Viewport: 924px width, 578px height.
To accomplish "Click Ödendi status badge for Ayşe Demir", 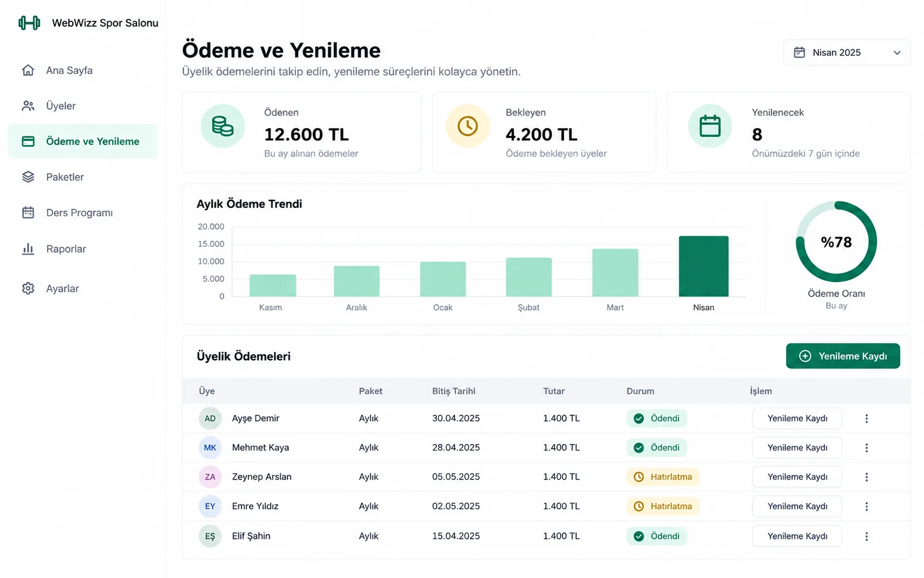I will (657, 418).
